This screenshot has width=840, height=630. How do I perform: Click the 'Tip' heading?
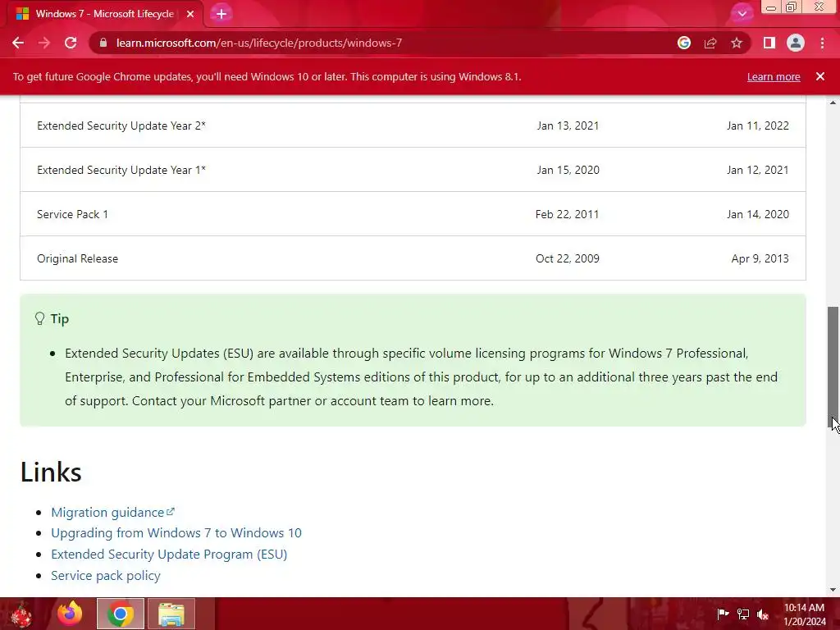[59, 319]
